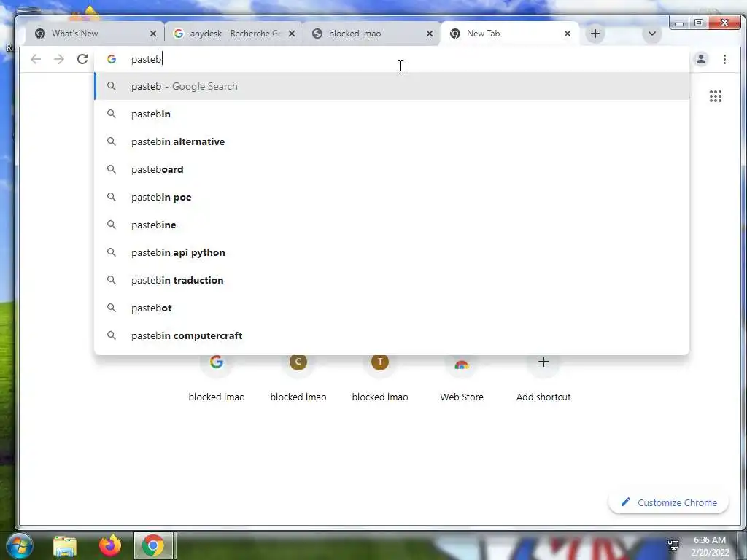
Task: Pick the pastebin poe suggestion
Action: [392, 197]
